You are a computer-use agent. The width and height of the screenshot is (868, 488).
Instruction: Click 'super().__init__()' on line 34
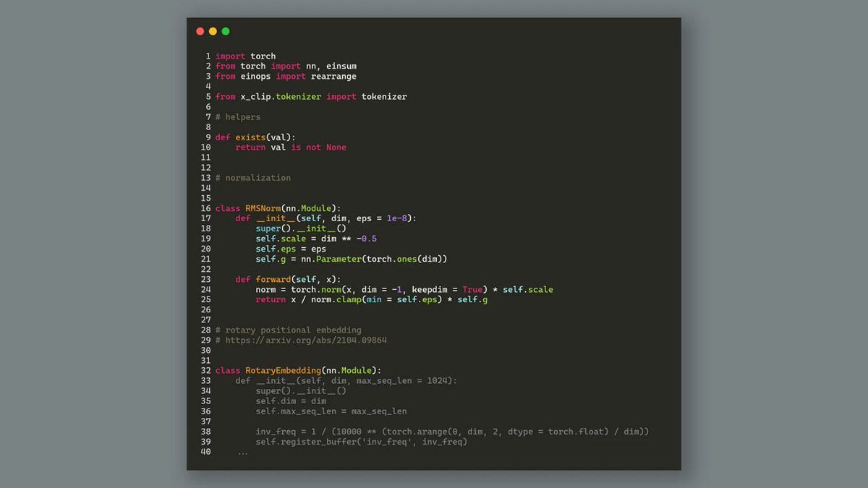point(301,390)
